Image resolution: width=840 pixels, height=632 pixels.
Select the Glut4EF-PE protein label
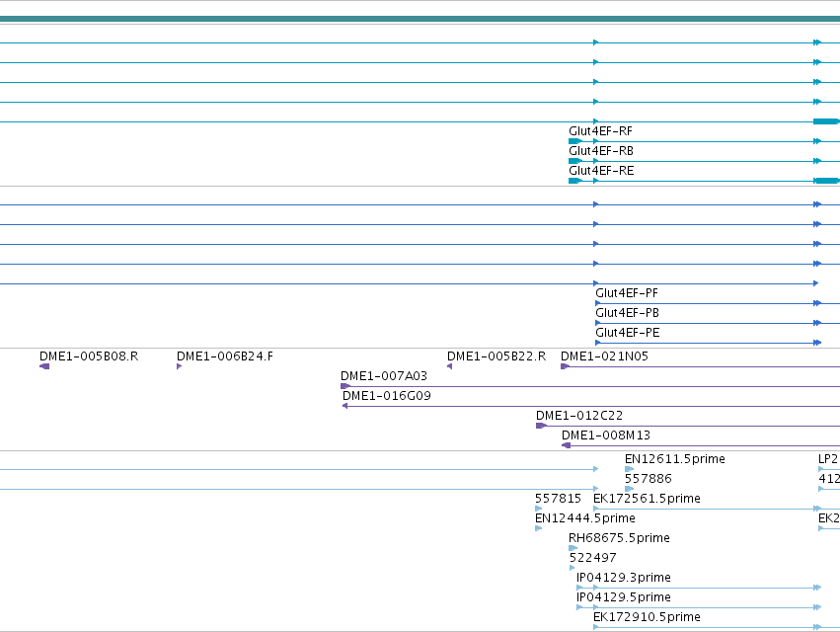coord(628,333)
